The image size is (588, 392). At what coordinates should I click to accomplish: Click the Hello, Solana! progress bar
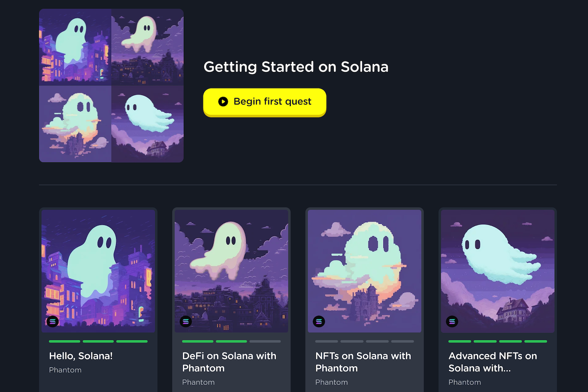coord(98,341)
